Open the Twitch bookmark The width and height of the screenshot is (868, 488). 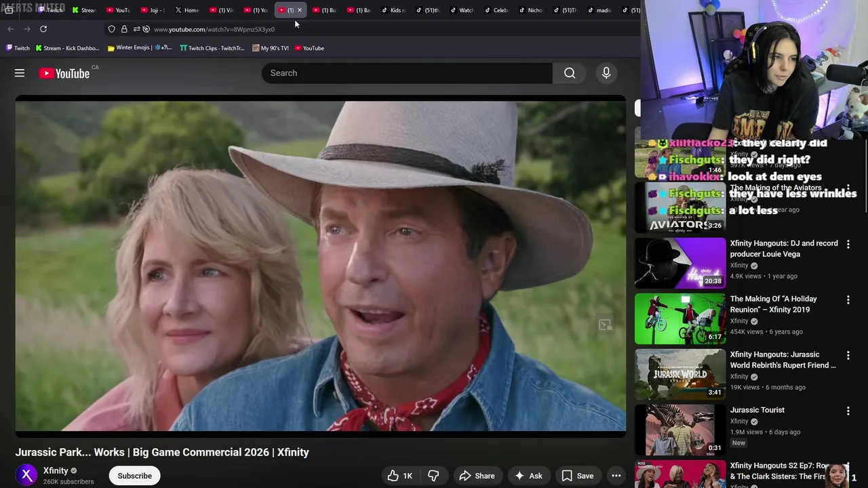[x=18, y=48]
